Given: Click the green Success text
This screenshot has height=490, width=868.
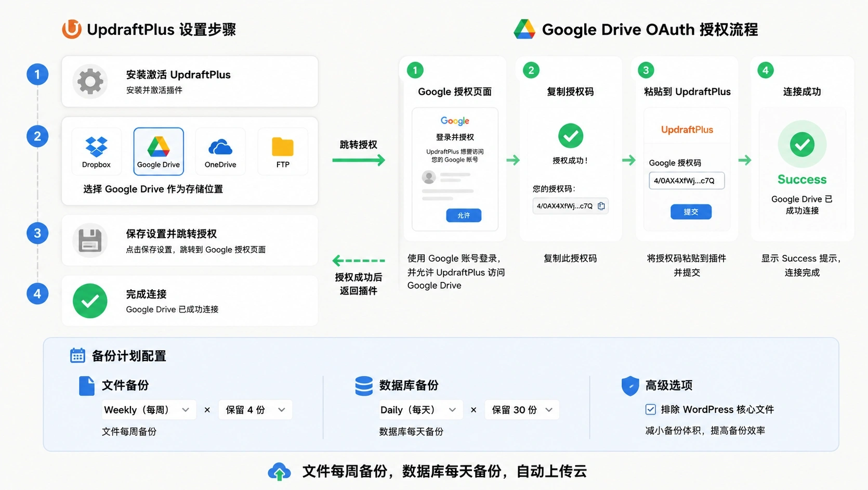Looking at the screenshot, I should click(802, 179).
